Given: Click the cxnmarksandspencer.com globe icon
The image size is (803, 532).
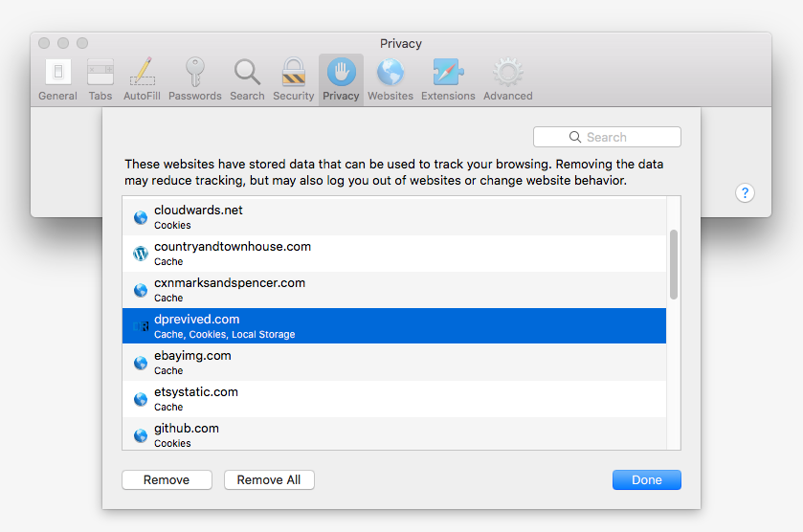Looking at the screenshot, I should pyautogui.click(x=141, y=290).
